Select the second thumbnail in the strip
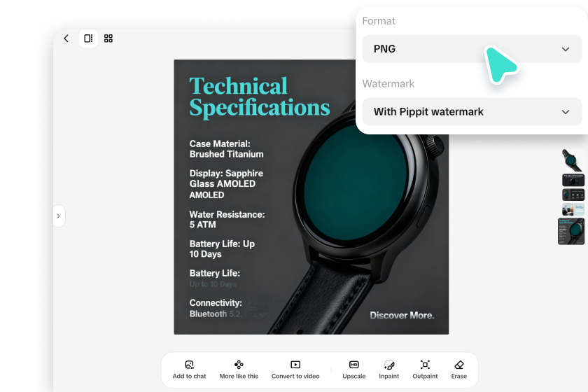The width and height of the screenshot is (588, 392). coord(573,180)
